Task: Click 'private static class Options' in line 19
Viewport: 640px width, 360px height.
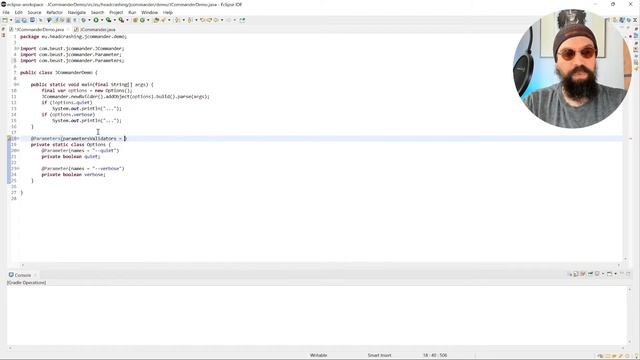Action: tap(68, 144)
